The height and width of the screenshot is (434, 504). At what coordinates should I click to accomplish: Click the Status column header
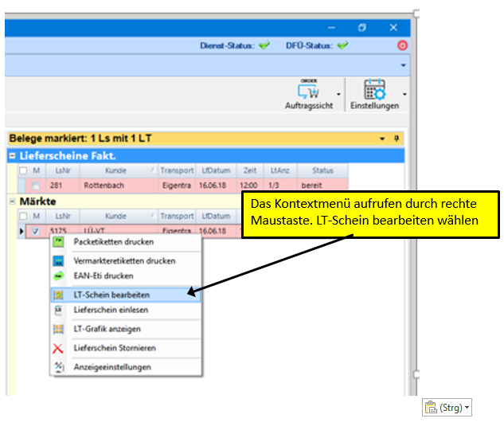(x=322, y=170)
